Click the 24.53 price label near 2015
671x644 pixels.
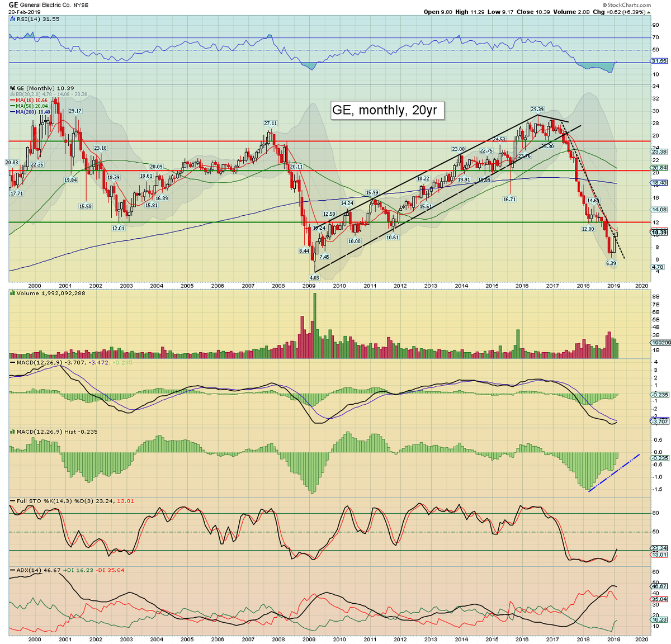pyautogui.click(x=499, y=139)
